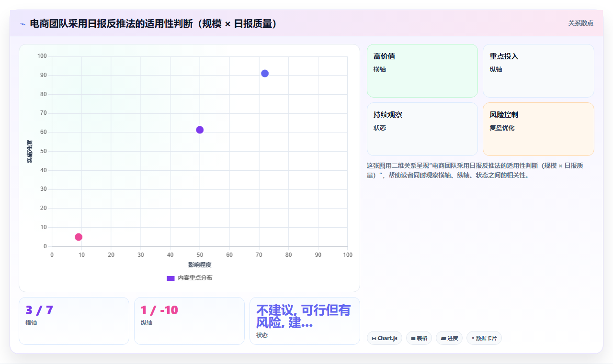
Task: Click the 状态 subtitle in 持续观察 card
Action: 380,128
